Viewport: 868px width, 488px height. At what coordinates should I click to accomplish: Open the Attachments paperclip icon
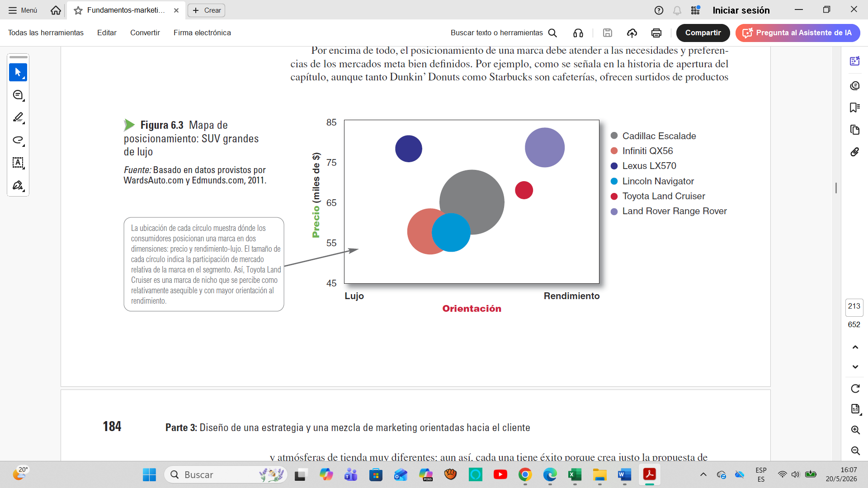[x=854, y=152]
